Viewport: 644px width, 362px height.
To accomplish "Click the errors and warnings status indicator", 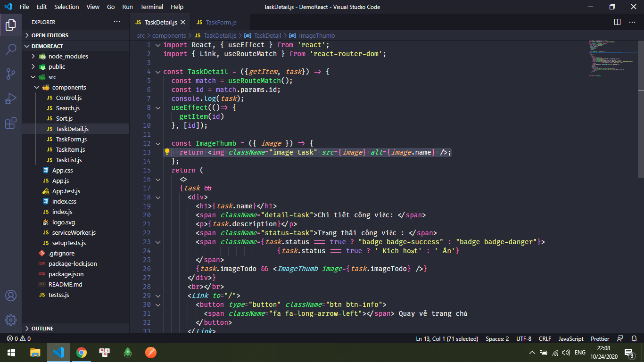I will point(19,339).
